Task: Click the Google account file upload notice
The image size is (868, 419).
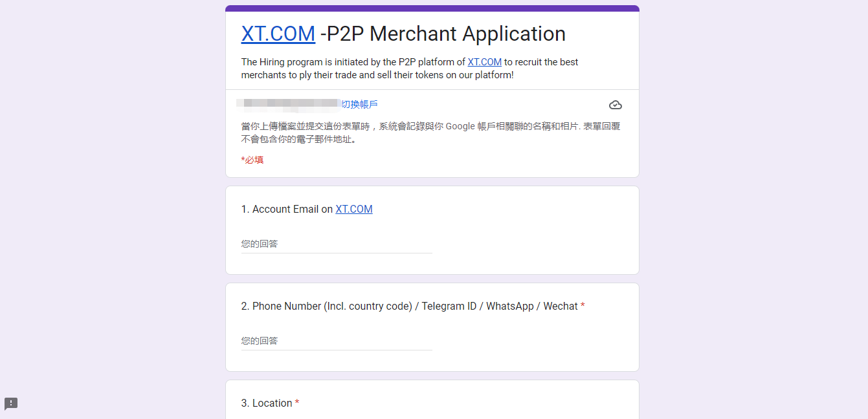Action: (431, 133)
